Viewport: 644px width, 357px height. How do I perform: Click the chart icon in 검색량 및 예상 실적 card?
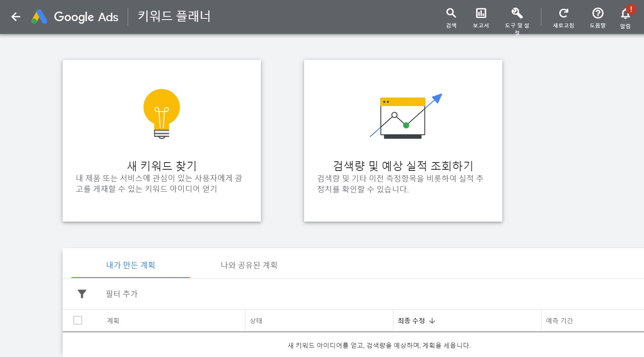click(406, 116)
